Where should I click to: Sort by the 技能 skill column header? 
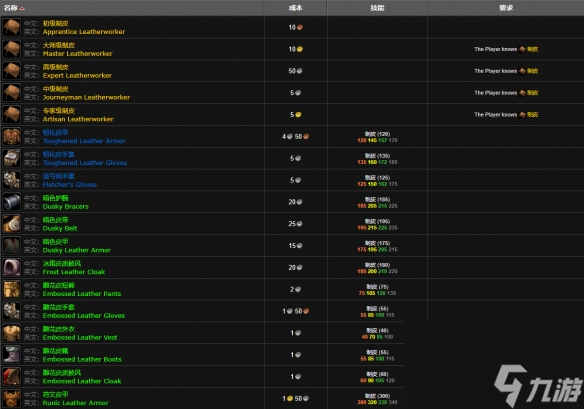[x=377, y=8]
